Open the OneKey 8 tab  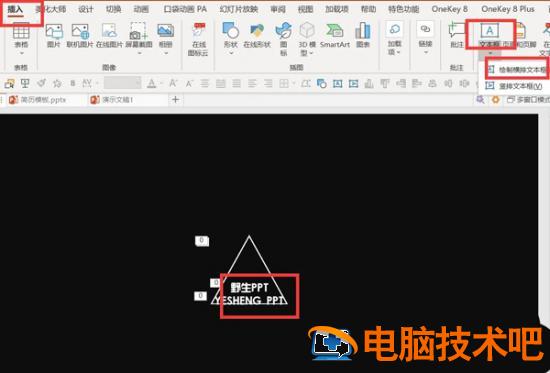pos(449,9)
